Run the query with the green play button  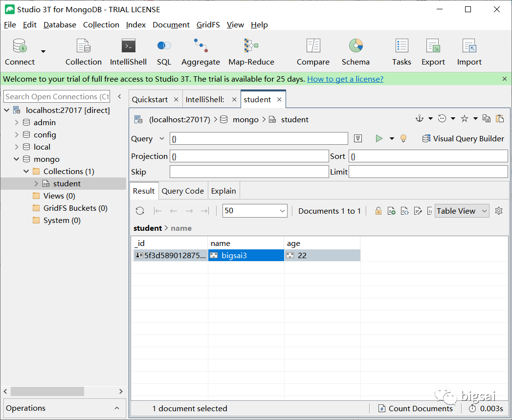(x=379, y=139)
